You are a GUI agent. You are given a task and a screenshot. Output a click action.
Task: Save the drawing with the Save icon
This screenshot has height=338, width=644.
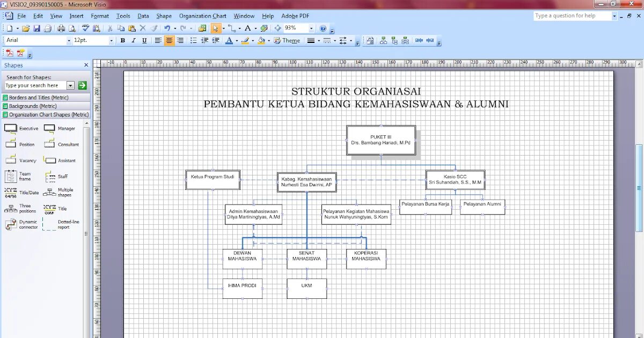36,28
